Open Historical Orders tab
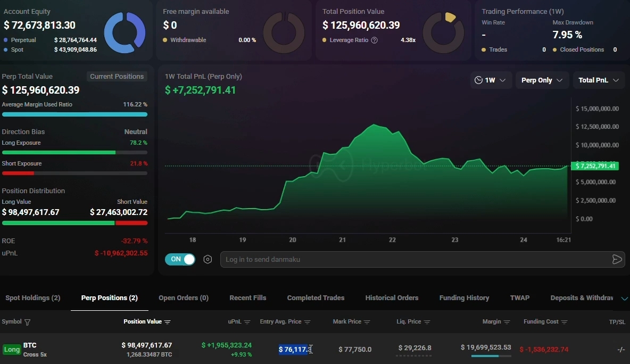This screenshot has width=630, height=364. point(392,297)
